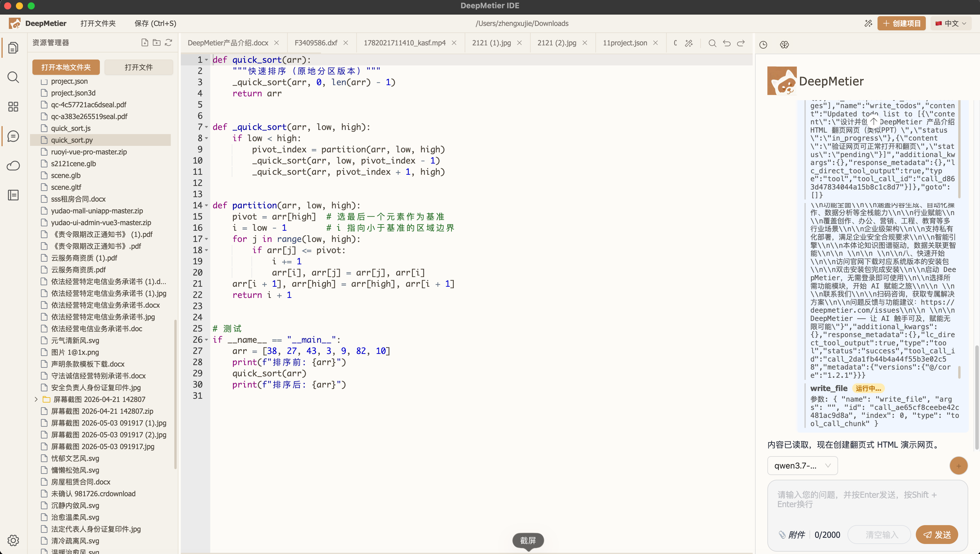Undo the last editor change

click(x=727, y=43)
